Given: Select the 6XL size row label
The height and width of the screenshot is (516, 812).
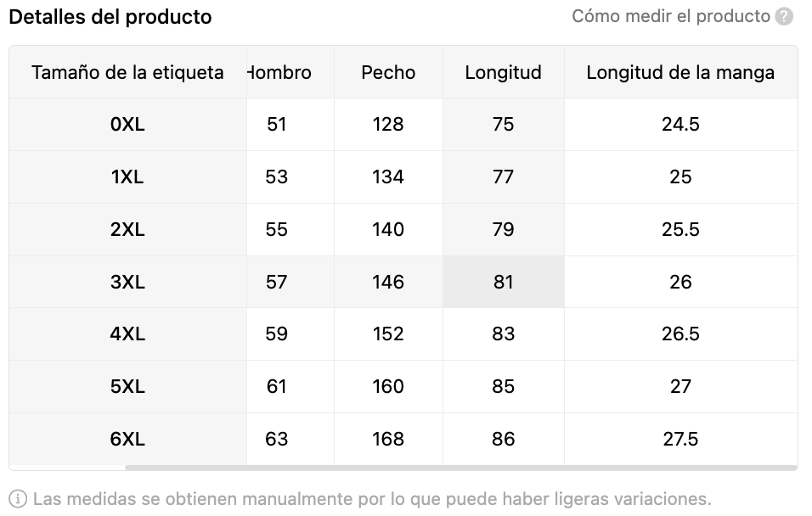Looking at the screenshot, I should coord(127,440).
